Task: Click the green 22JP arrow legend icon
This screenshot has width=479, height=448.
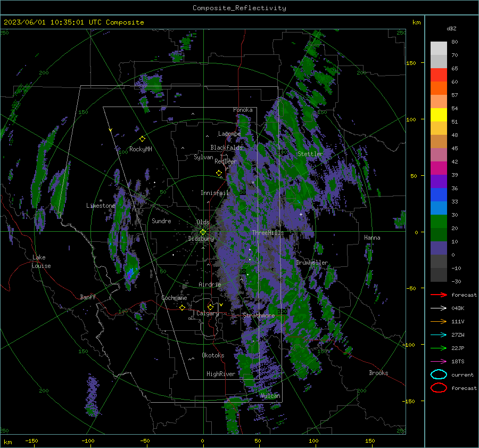Action: coord(439,348)
